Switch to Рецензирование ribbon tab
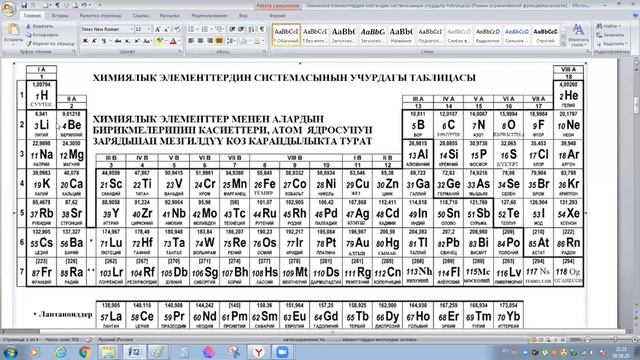640x360 pixels. click(x=209, y=16)
